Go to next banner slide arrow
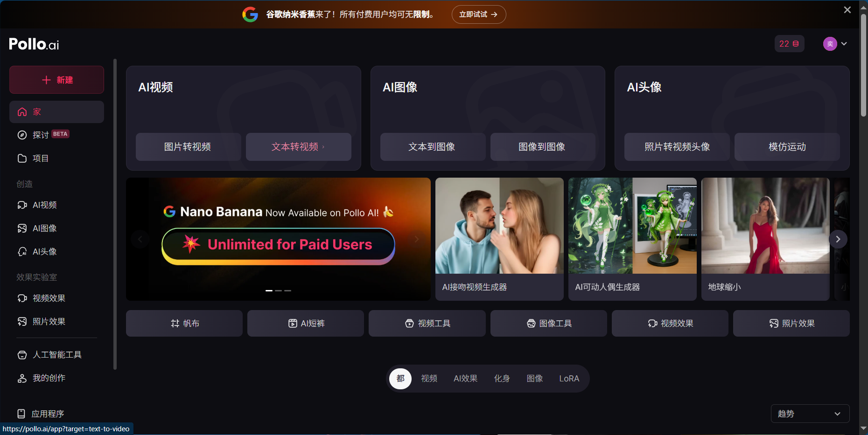This screenshot has height=435, width=868. point(417,239)
